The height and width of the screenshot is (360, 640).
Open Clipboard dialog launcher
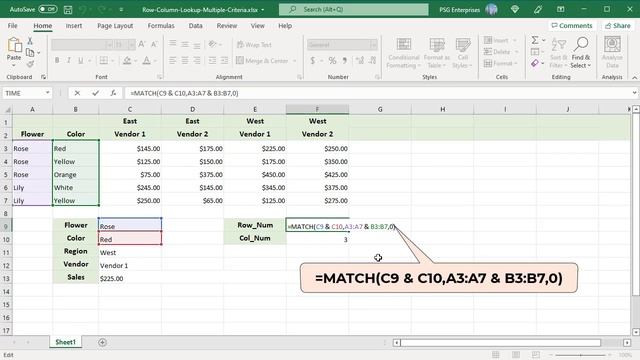tap(43, 77)
